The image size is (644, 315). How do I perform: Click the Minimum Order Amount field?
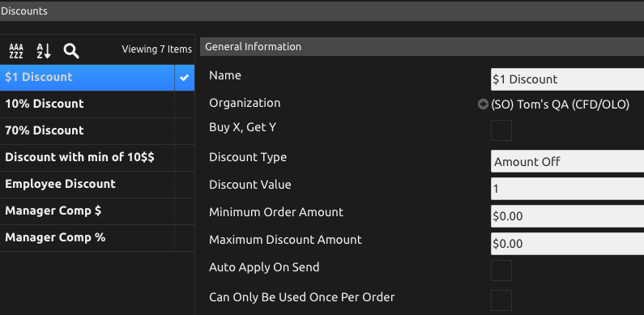coord(568,216)
